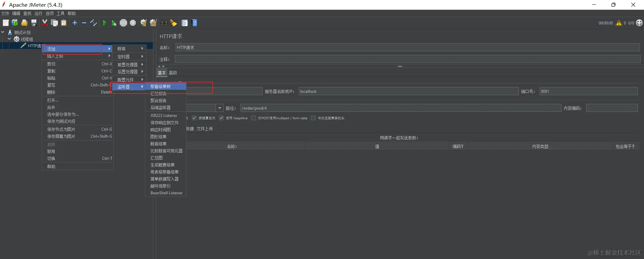Viewport: 644px width, 259px height.
Task: Click the path field /order/prod/4
Action: pyautogui.click(x=400, y=108)
